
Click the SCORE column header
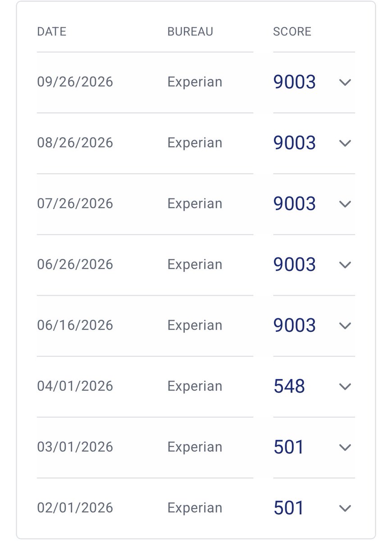click(292, 32)
